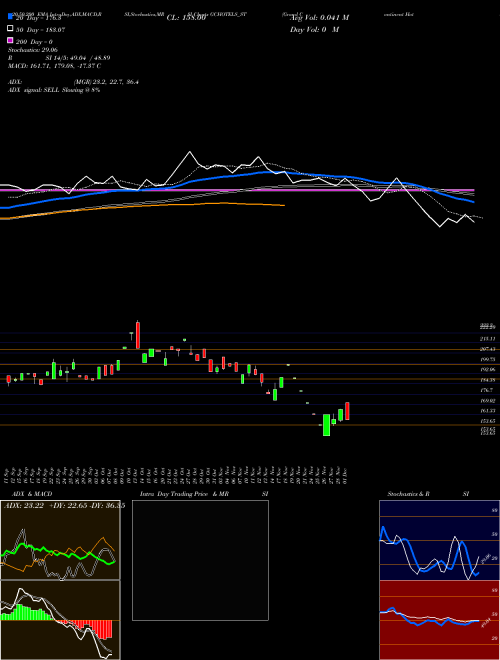
Task: Click the 'MACD: 161.71, 179.08, -17.37' readout
Action: tap(54, 66)
